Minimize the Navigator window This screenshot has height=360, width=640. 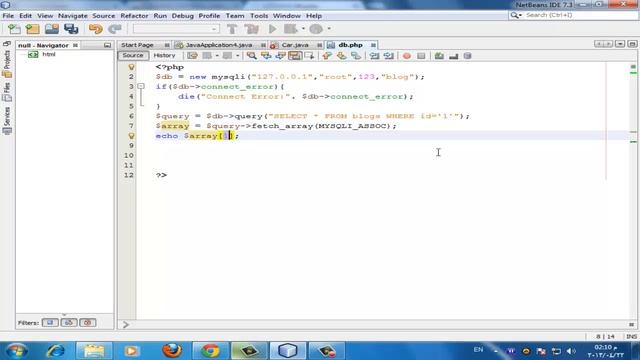[x=107, y=45]
